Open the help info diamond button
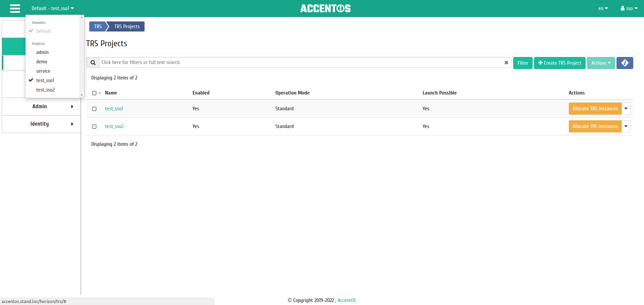 pyautogui.click(x=625, y=63)
